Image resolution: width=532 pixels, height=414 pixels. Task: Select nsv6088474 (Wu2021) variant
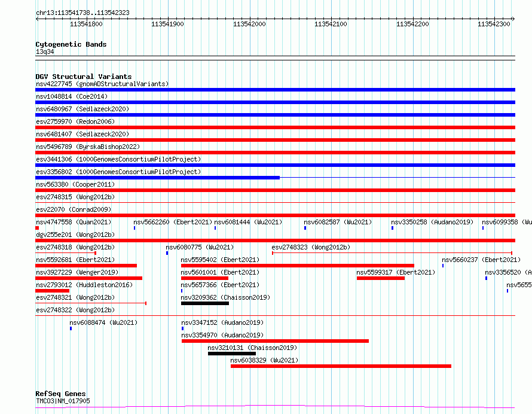click(x=103, y=322)
